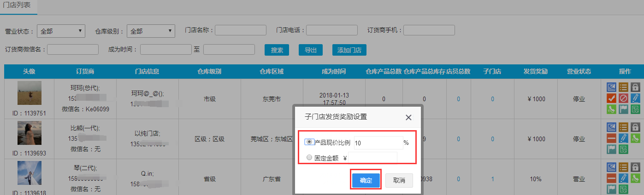The image size is (644, 195).
Task: Click the red minus icon in 琴 row
Action: pos(611,178)
